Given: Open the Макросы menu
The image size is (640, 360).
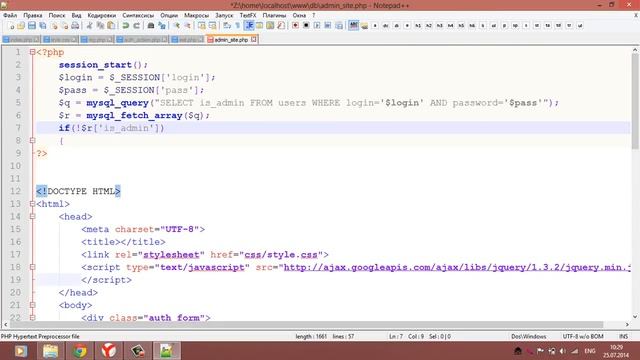Looking at the screenshot, I should [x=196, y=16].
